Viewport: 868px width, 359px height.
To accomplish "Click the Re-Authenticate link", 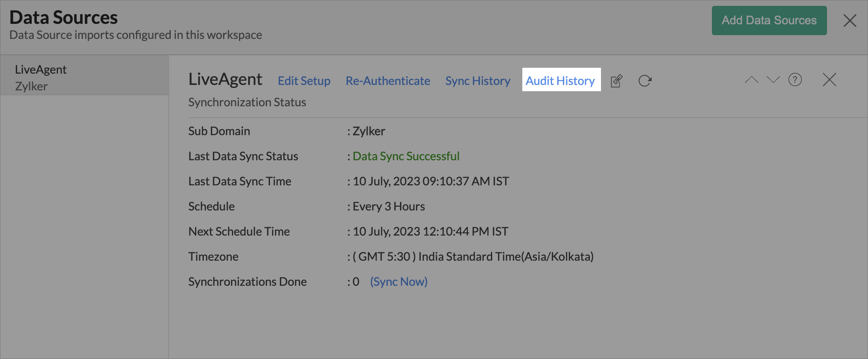I will click(x=388, y=81).
